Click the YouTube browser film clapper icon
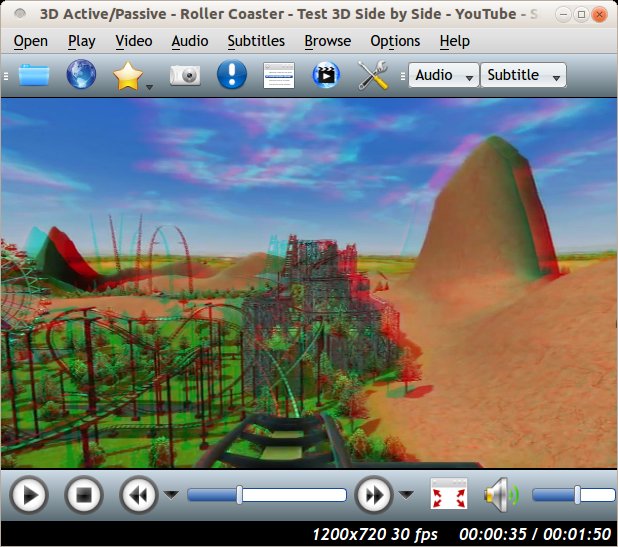The width and height of the screenshot is (618, 547). coord(326,74)
